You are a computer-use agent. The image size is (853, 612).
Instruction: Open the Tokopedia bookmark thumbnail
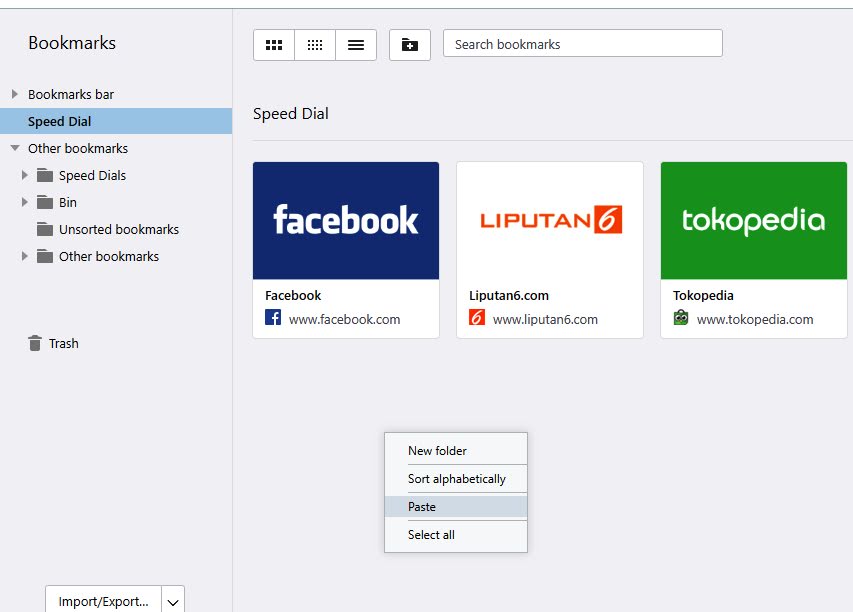click(753, 220)
